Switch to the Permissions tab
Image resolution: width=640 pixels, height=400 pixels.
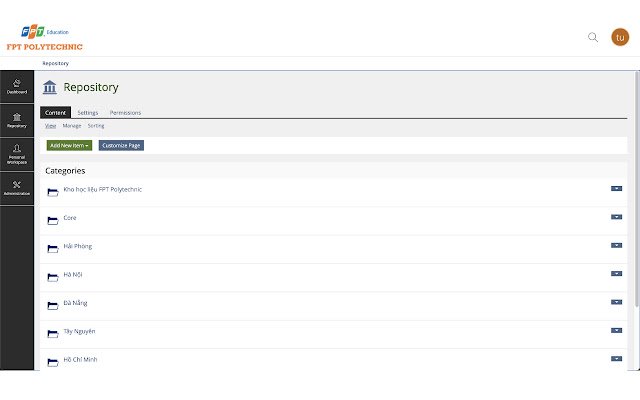(125, 113)
